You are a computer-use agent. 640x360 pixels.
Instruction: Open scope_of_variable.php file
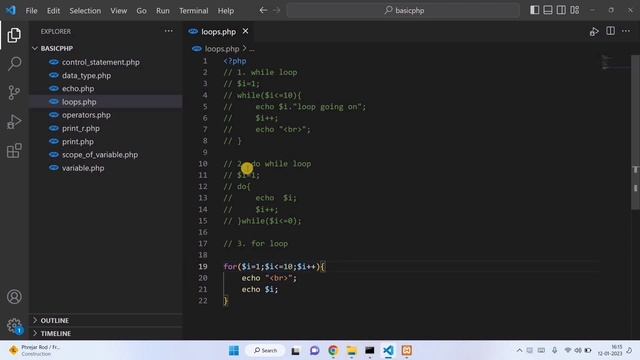(x=100, y=155)
